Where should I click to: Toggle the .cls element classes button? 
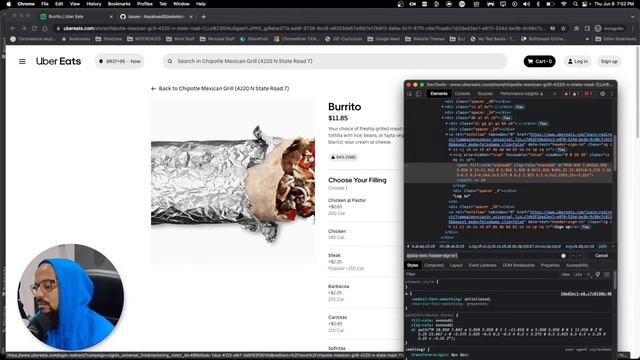(578, 275)
